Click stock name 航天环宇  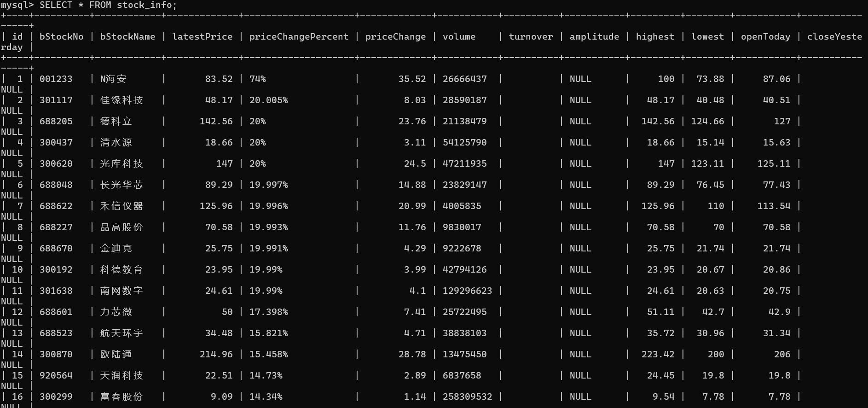pyautogui.click(x=122, y=333)
